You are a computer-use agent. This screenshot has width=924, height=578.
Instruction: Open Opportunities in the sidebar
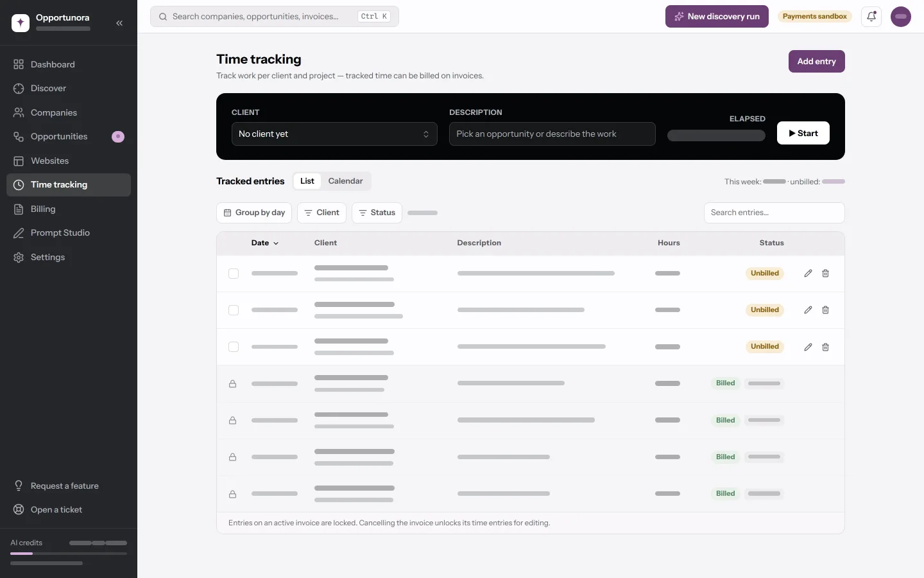click(x=69, y=137)
